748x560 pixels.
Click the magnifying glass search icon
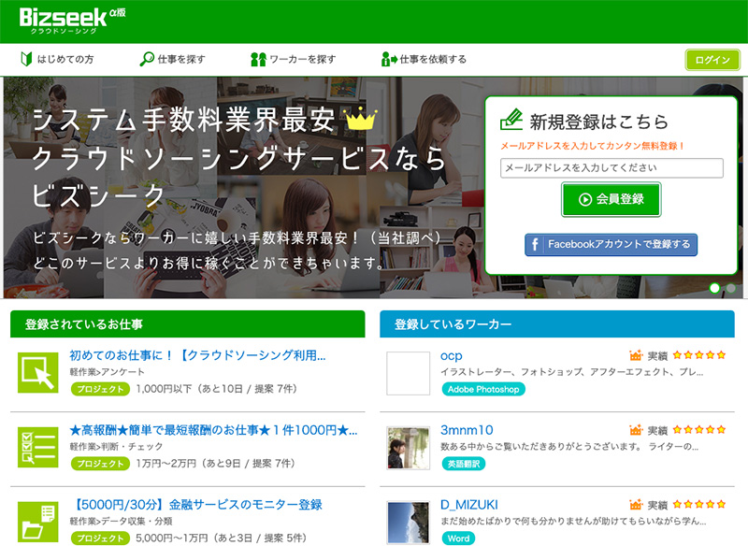click(x=147, y=59)
